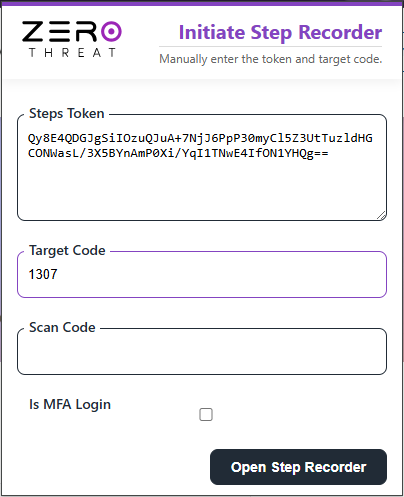Click the Open Step Recorder button
Image resolution: width=404 pixels, height=497 pixels.
[298, 467]
